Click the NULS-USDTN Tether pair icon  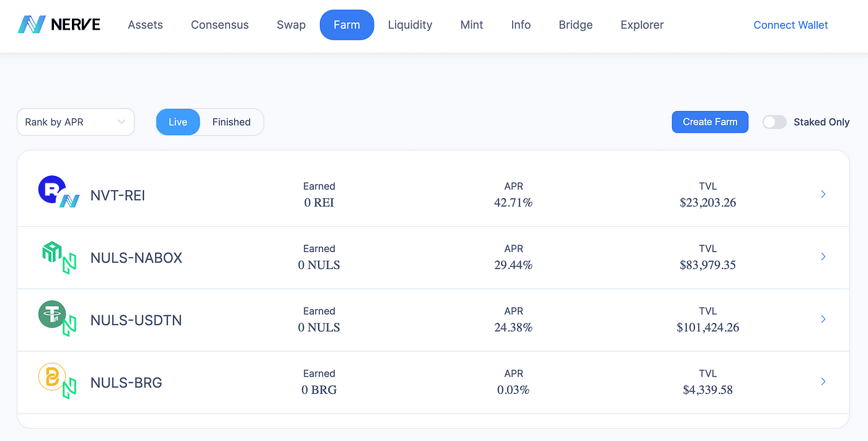(57, 318)
